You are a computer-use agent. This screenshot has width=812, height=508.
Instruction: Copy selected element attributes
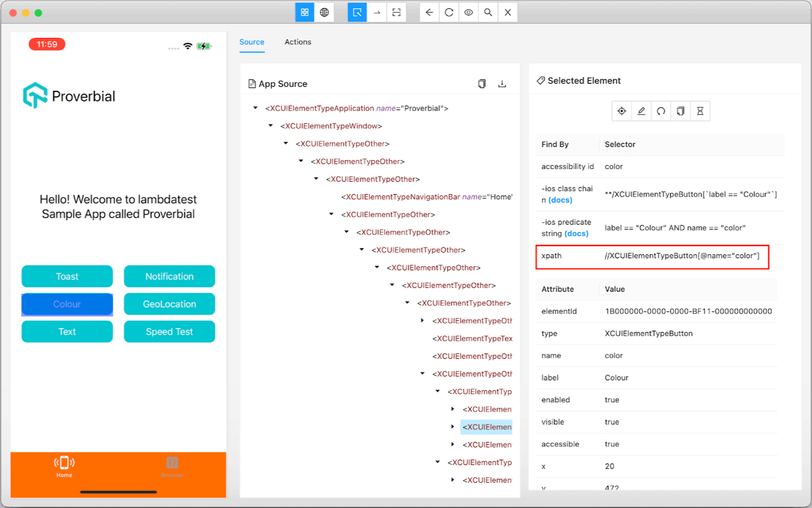(x=680, y=111)
